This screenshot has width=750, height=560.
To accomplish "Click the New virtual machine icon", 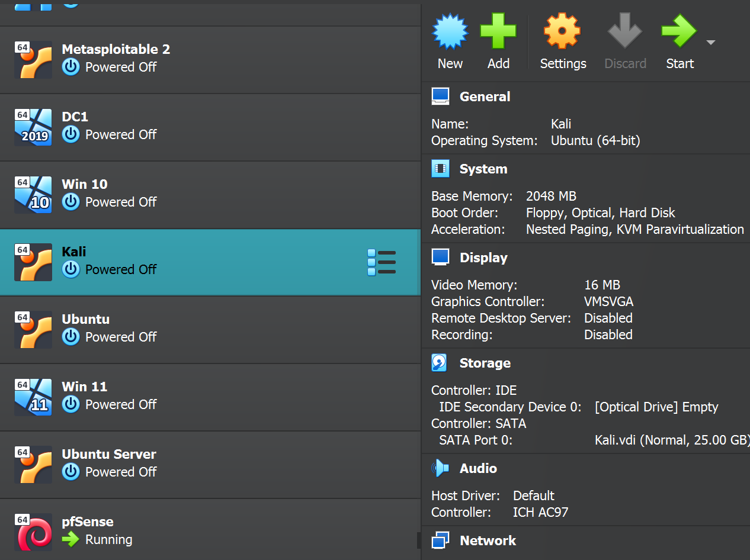I will coord(450,32).
